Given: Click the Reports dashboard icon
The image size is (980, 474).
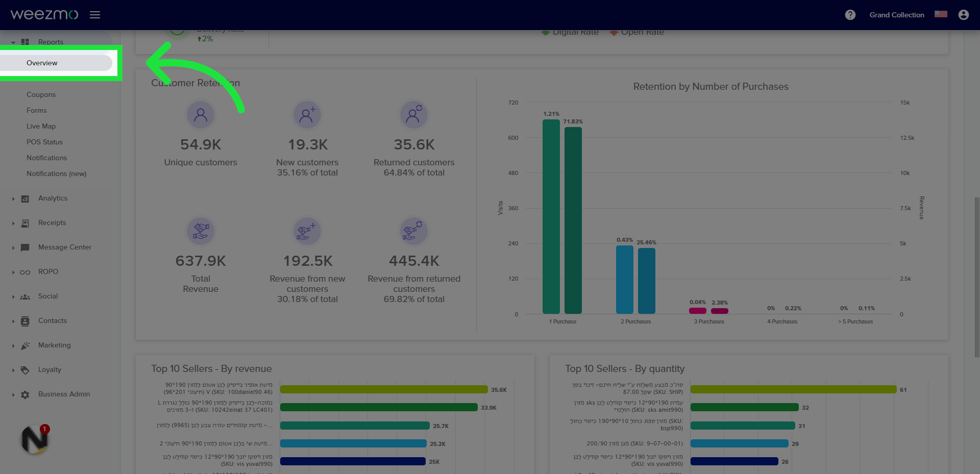Looking at the screenshot, I should tap(25, 42).
